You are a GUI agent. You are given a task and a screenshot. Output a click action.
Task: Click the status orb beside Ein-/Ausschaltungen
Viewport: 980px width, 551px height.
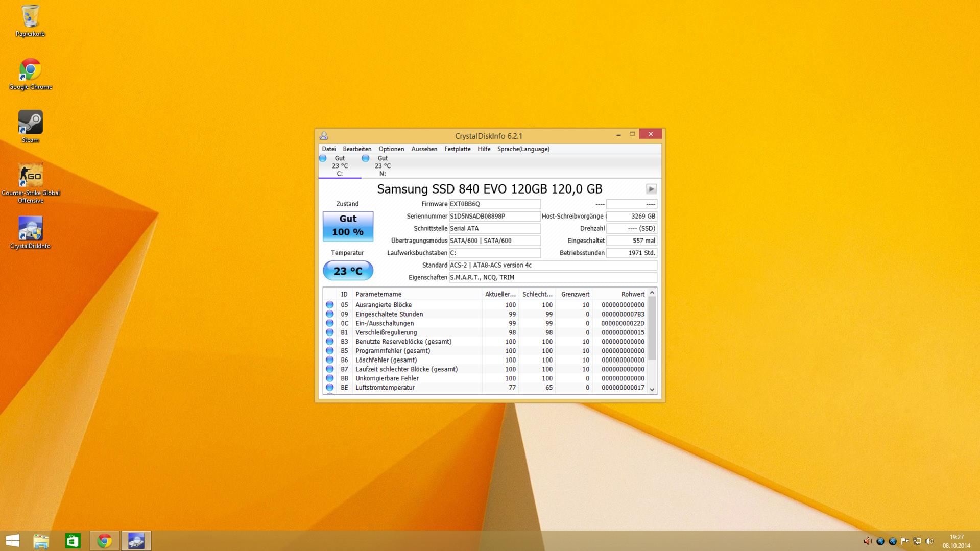(x=330, y=323)
